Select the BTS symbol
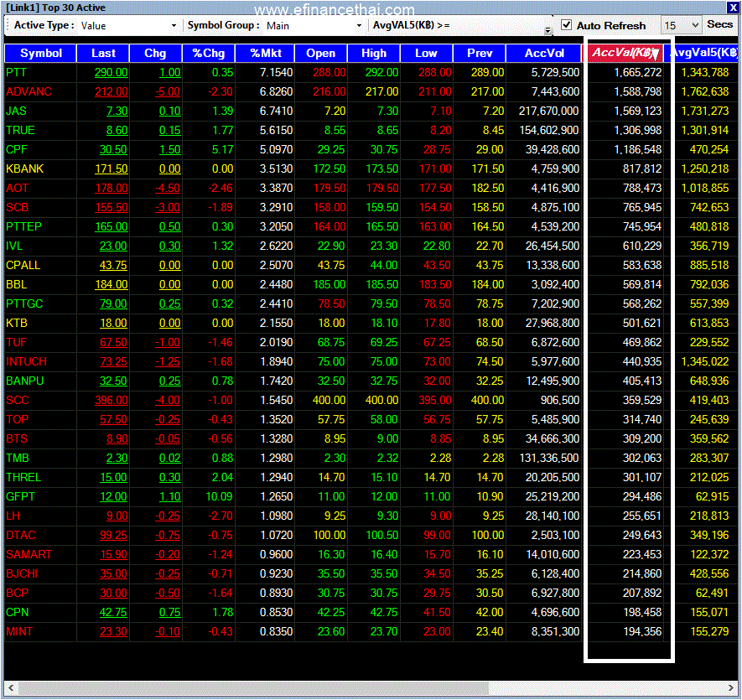Viewport: 742px width, 700px height. pos(17,438)
